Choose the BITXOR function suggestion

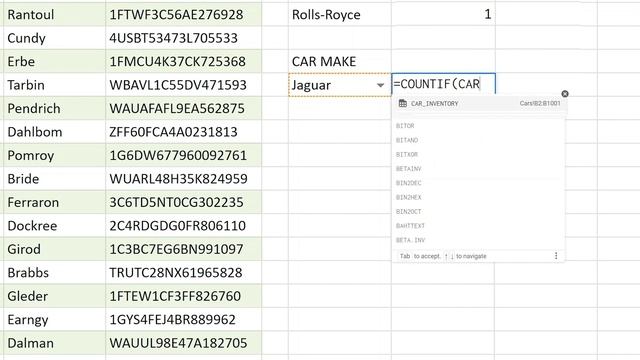coord(478,154)
